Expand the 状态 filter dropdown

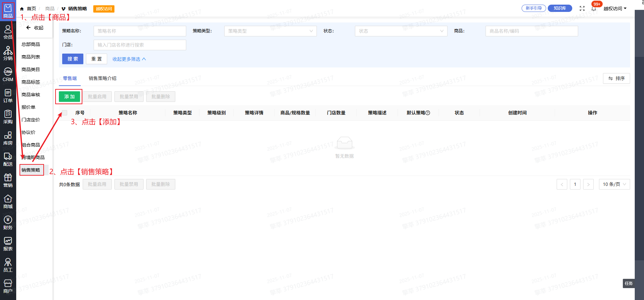401,31
